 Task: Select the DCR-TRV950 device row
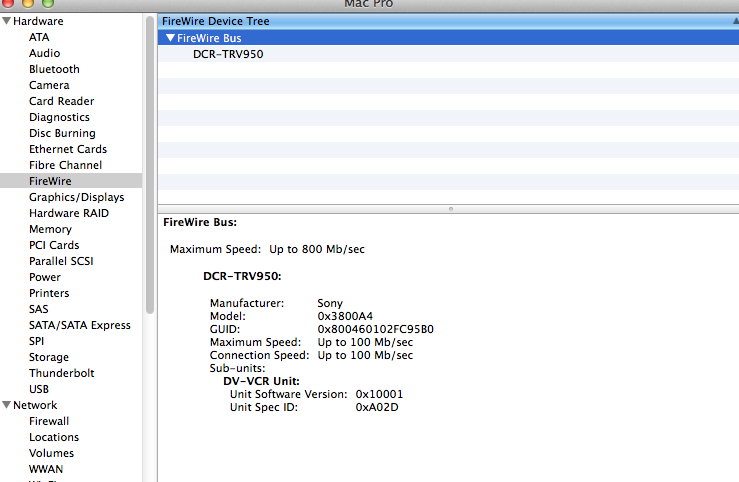tap(448, 54)
